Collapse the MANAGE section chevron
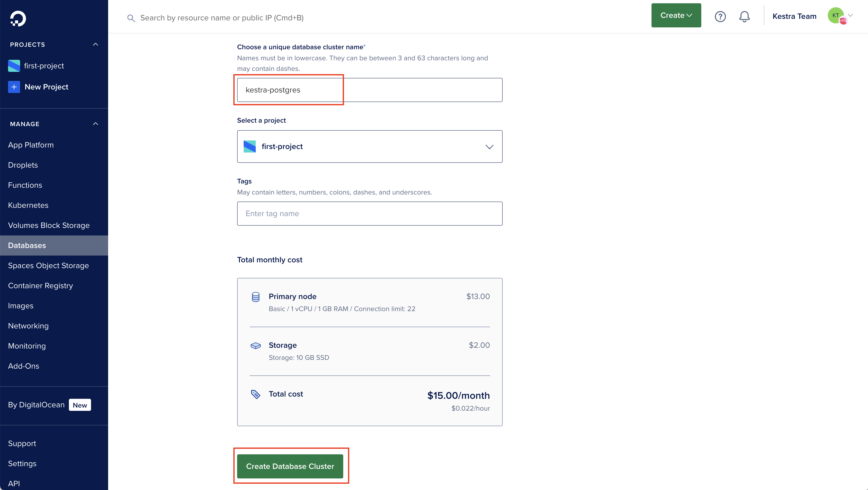Image resolution: width=868 pixels, height=490 pixels. (96, 124)
